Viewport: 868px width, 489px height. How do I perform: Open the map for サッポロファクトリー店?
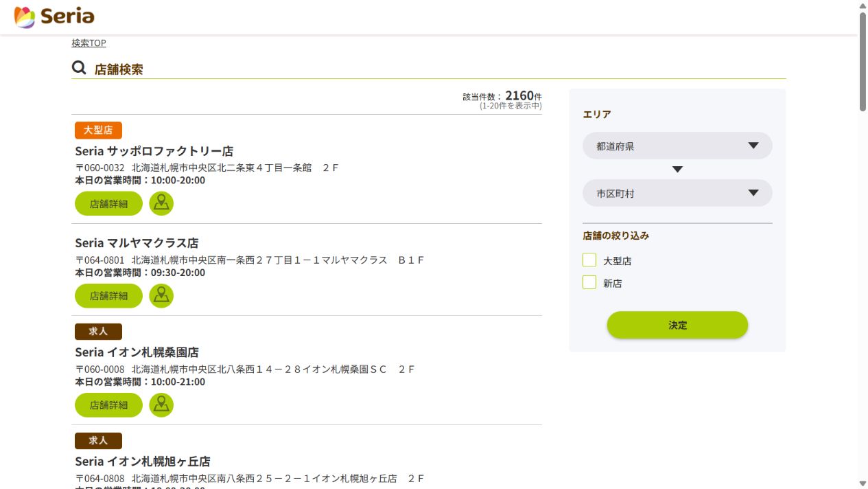pyautogui.click(x=161, y=203)
